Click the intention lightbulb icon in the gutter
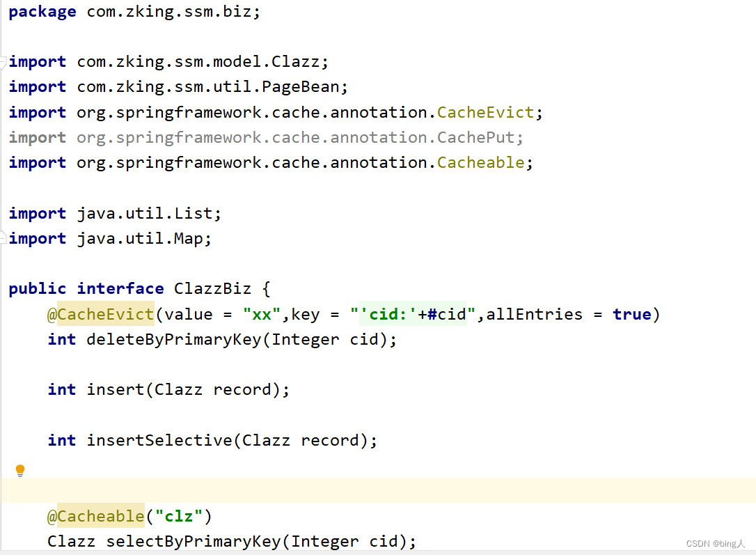Image resolution: width=756 pixels, height=555 pixels. coord(19,470)
